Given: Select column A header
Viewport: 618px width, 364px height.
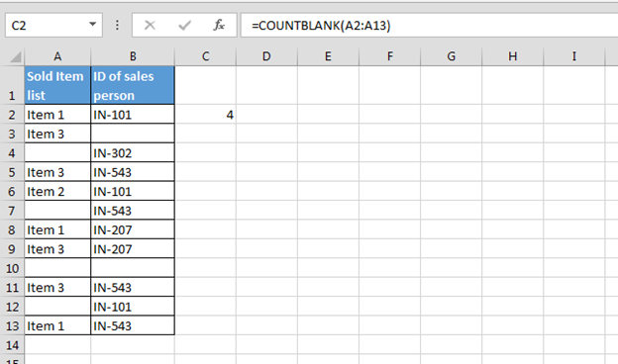Looking at the screenshot, I should [x=57, y=56].
